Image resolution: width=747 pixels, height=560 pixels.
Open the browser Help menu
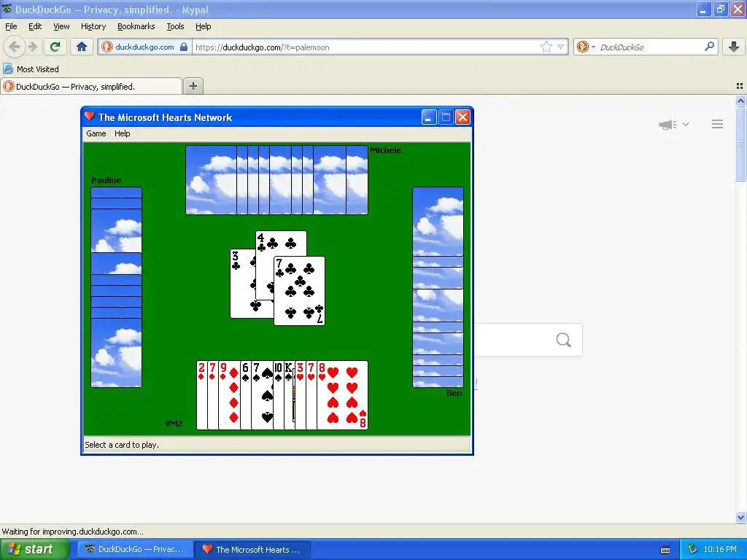tap(203, 26)
